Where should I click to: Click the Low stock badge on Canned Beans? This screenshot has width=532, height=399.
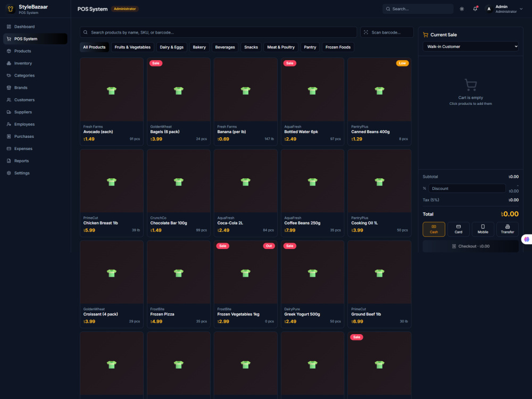point(402,63)
